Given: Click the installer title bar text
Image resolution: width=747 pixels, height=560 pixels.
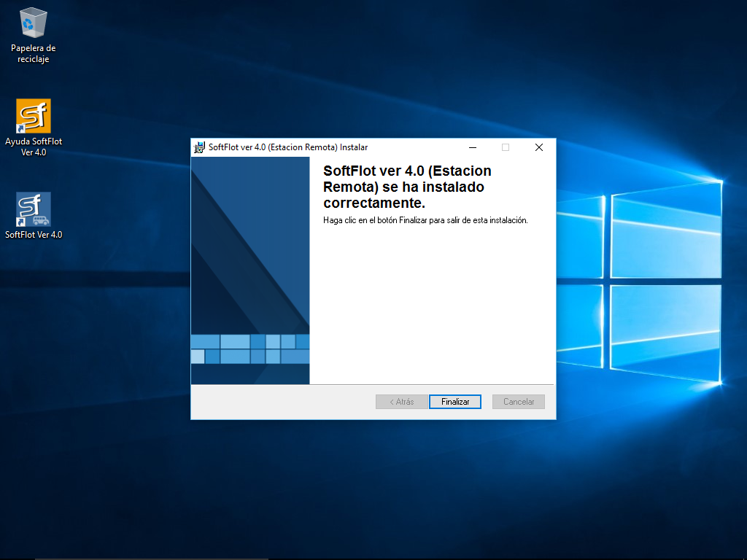Looking at the screenshot, I should click(x=288, y=147).
